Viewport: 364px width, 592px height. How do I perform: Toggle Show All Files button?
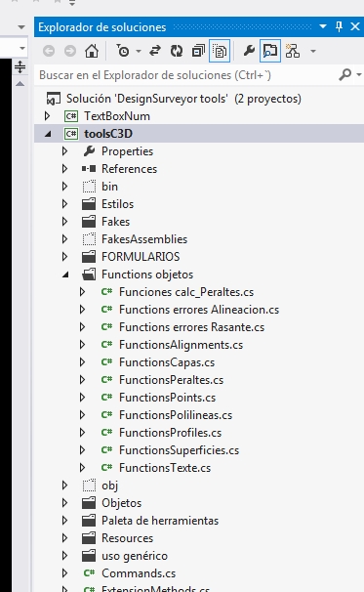click(x=220, y=51)
